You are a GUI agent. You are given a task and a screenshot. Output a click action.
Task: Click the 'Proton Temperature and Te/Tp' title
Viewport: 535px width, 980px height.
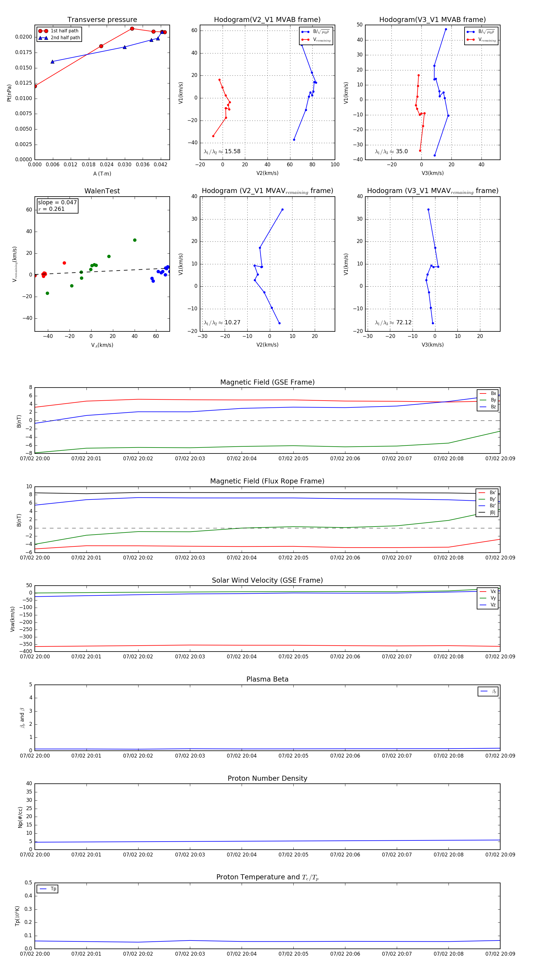coord(267,877)
